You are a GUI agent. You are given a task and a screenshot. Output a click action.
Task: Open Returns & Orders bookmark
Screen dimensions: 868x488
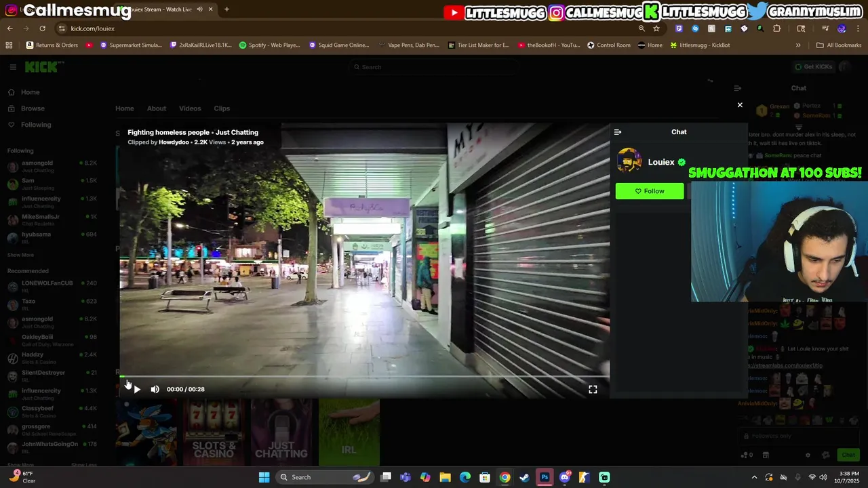tap(52, 45)
